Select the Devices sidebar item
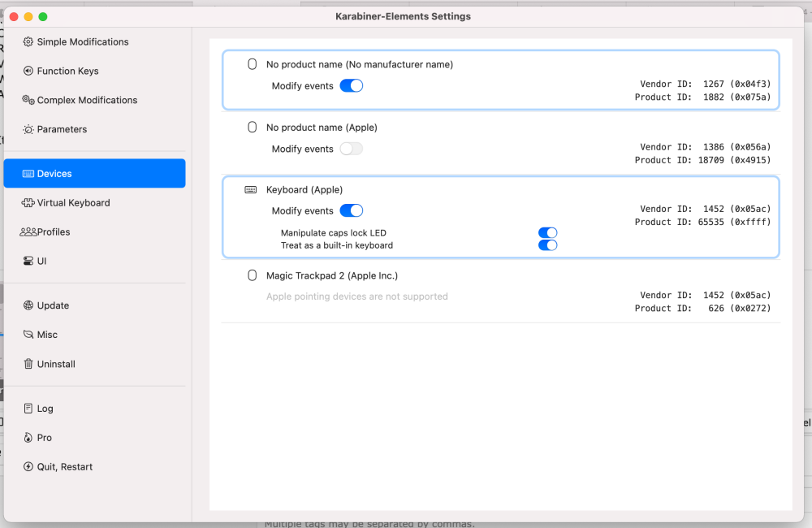 tap(94, 174)
